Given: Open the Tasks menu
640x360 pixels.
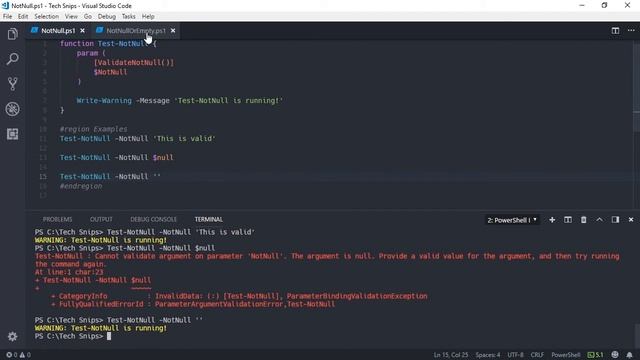Looking at the screenshot, I should 128,16.
